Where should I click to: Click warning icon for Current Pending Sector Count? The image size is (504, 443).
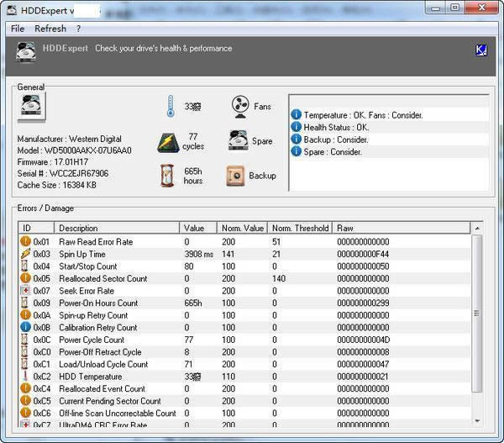(x=25, y=400)
